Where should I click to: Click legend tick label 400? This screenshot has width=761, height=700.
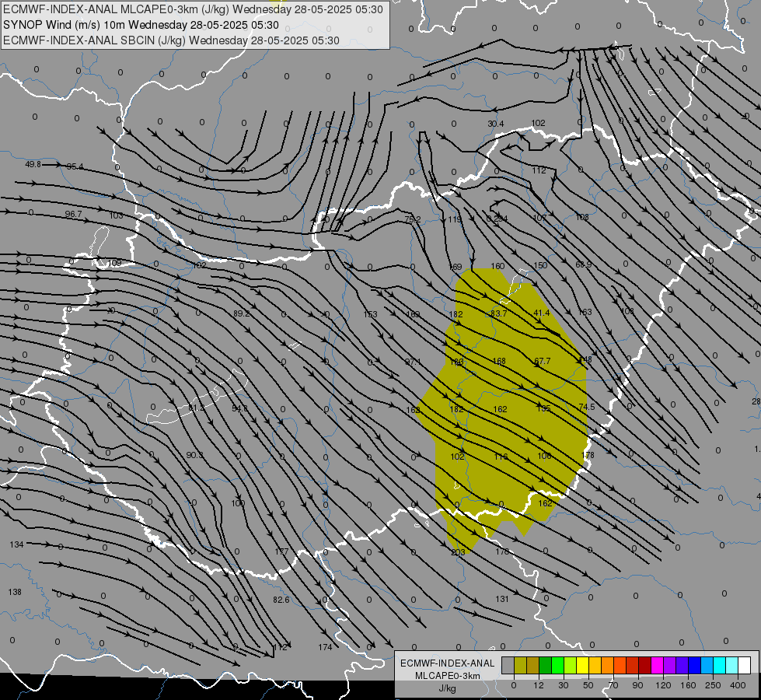point(738,685)
